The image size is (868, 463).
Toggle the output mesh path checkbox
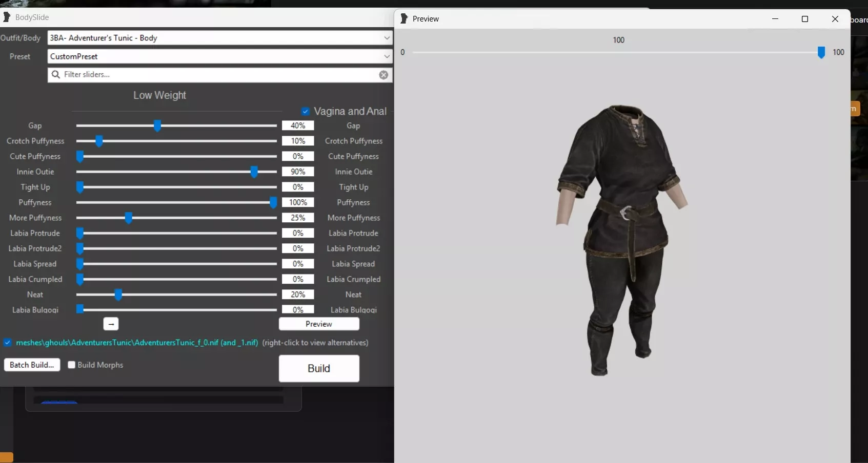(x=8, y=343)
